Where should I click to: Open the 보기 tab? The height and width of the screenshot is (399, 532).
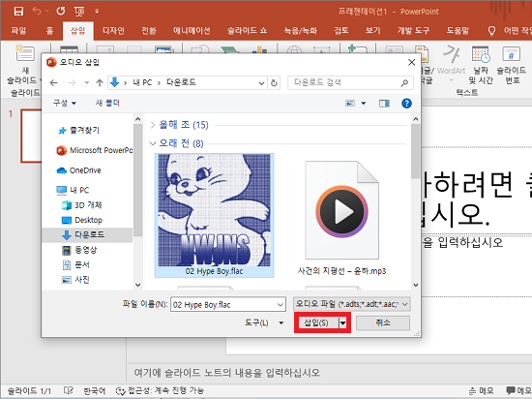point(372,31)
